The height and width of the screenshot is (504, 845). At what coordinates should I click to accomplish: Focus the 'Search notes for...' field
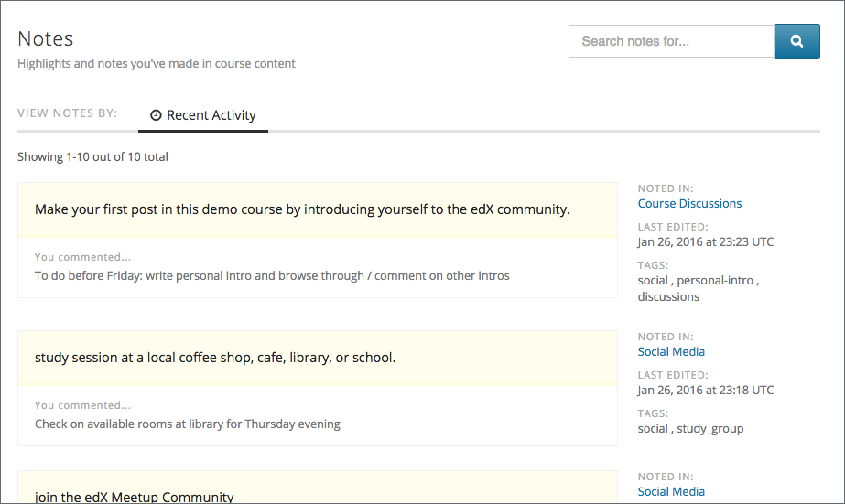pyautogui.click(x=671, y=41)
